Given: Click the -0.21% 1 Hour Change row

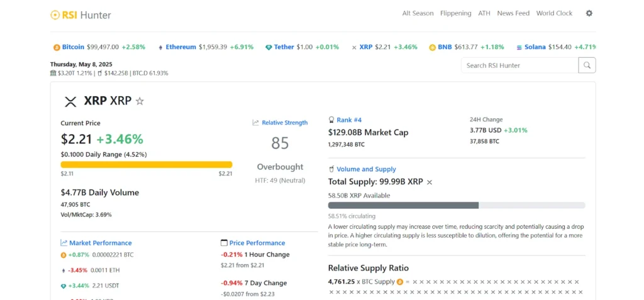Looking at the screenshot, I should 255,254.
